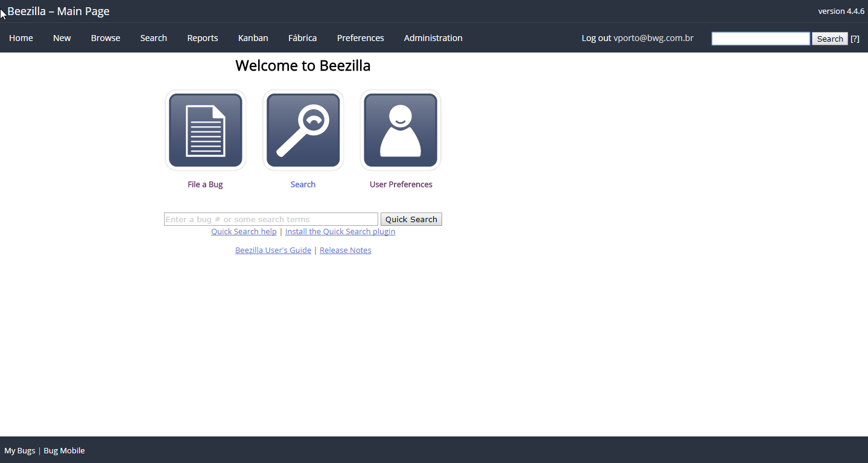Click the magnifying glass Search icon
868x463 pixels.
coord(303,130)
